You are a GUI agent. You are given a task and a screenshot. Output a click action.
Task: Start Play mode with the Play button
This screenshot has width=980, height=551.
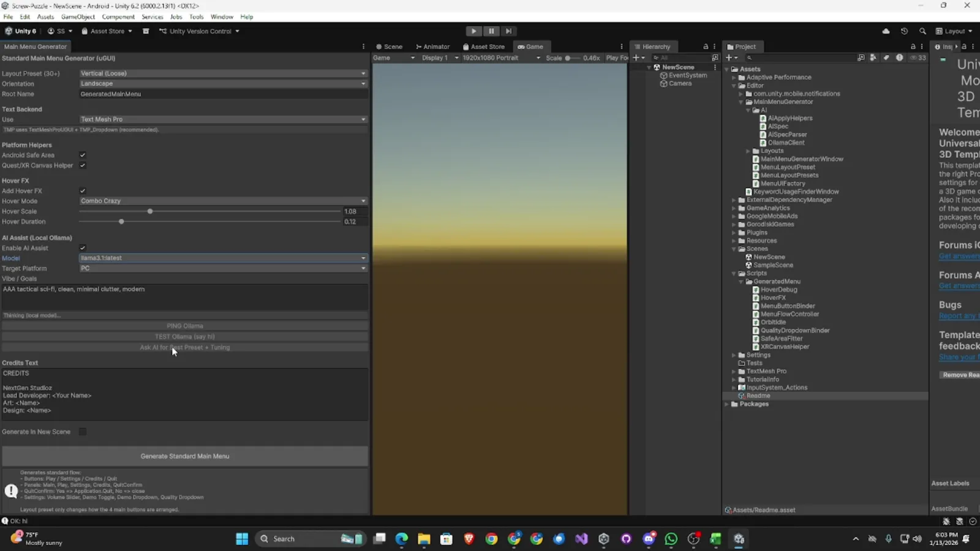tap(473, 31)
